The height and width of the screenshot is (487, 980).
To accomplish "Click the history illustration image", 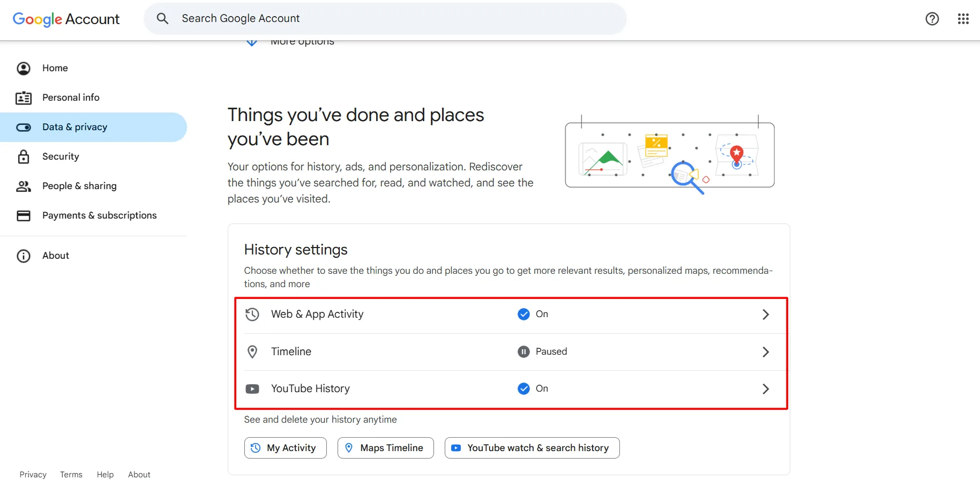I will coord(670,154).
